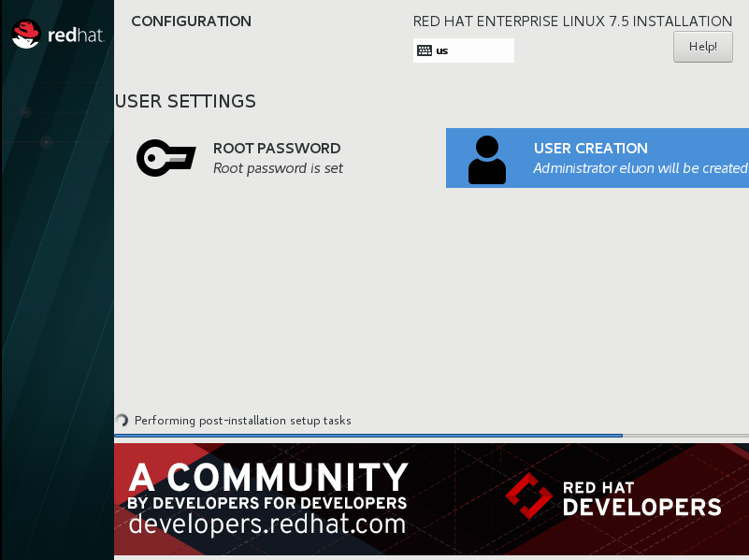This screenshot has width=749, height=560.
Task: Click 'Performing post-installation setup tasks' status text
Action: [x=243, y=421]
